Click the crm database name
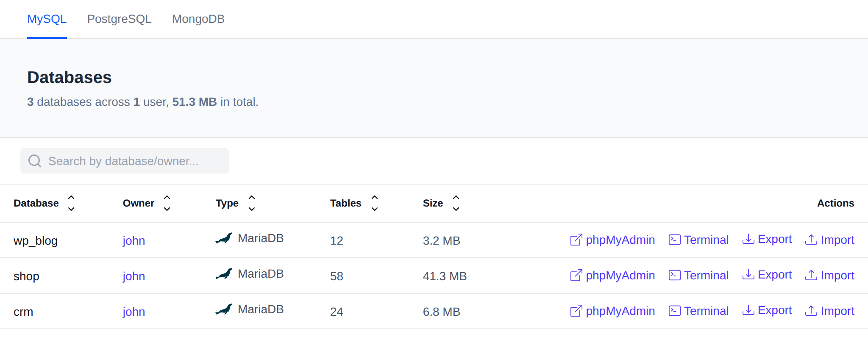868x342 pixels. 23,312
